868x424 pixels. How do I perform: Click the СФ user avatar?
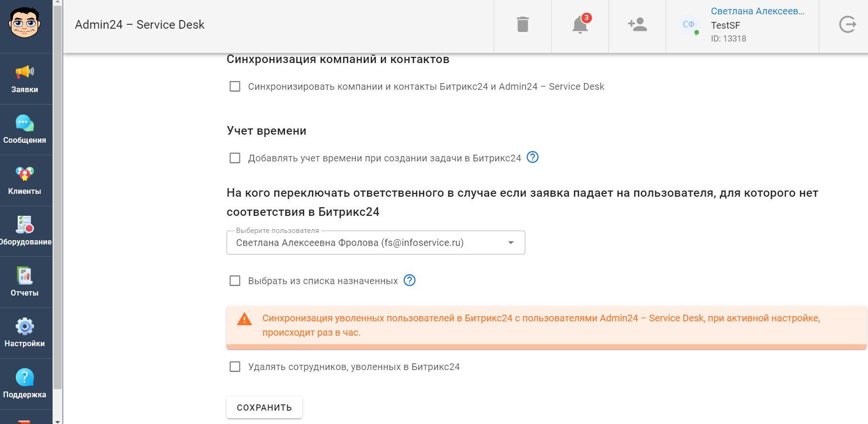click(688, 24)
